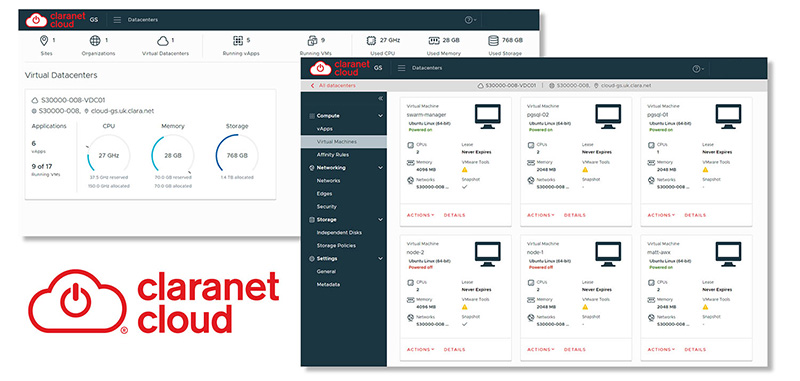This screenshot has width=800, height=381.
Task: Open hamburger menu in back Datacenters window
Action: coord(117,20)
